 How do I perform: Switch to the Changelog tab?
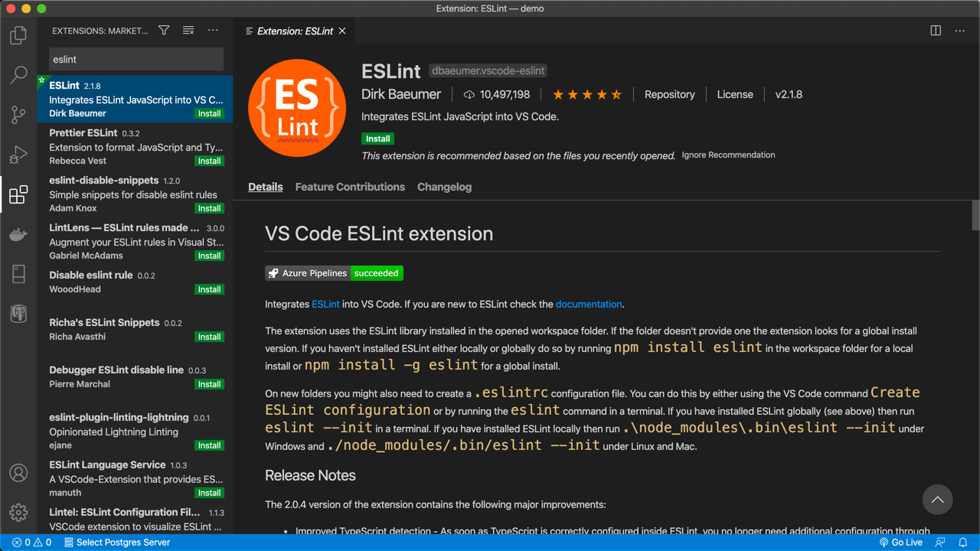pos(444,187)
